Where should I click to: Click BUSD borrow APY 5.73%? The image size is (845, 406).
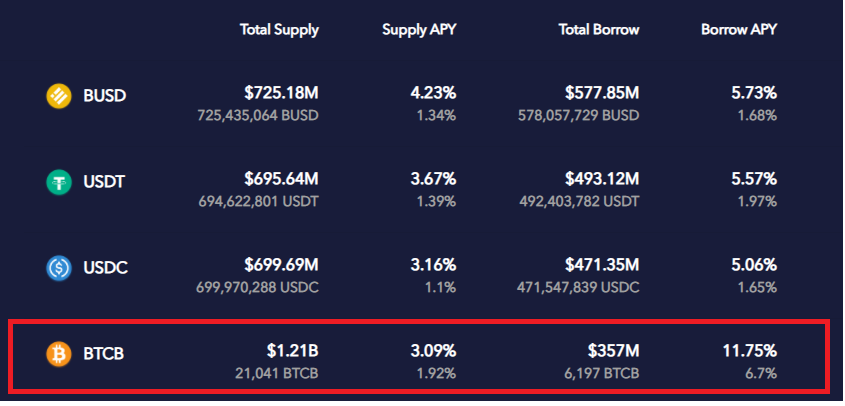(754, 93)
